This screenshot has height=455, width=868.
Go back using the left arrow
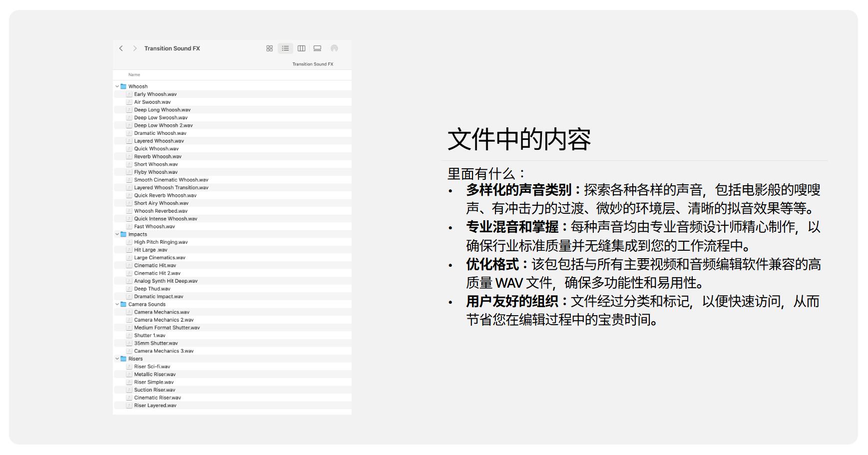tap(121, 48)
